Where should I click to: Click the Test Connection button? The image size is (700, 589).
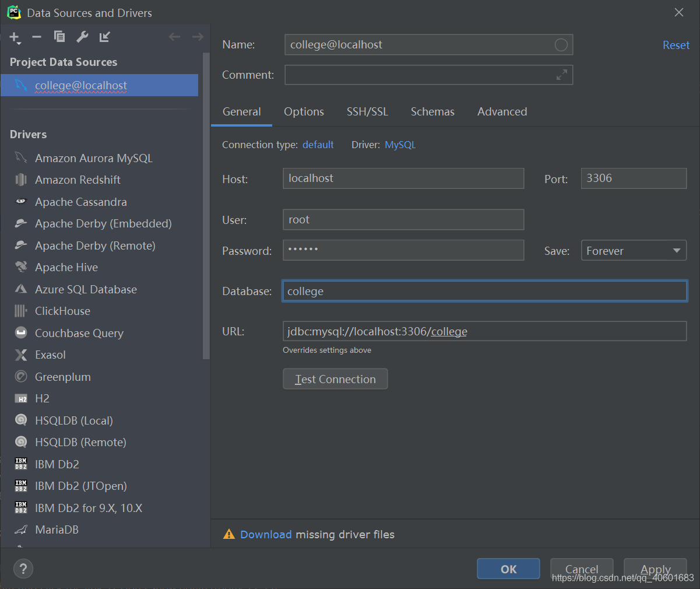335,379
